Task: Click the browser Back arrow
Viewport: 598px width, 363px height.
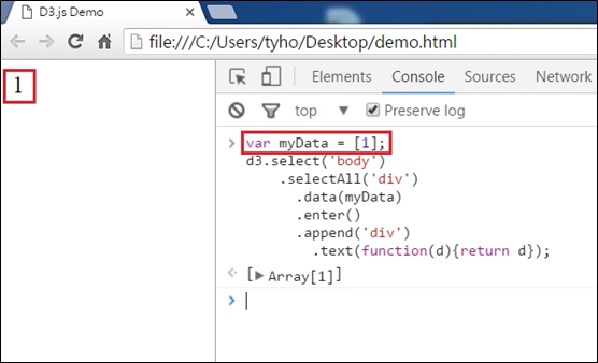Action: [x=18, y=41]
